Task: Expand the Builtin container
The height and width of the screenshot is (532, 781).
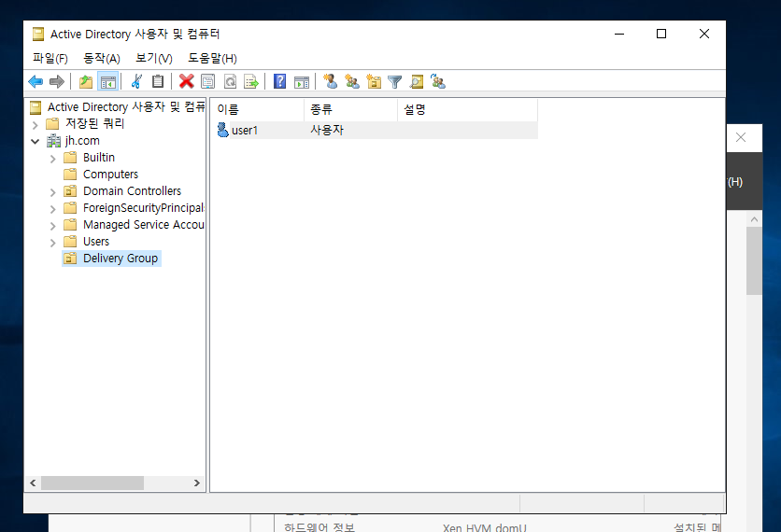Action: 53,159
